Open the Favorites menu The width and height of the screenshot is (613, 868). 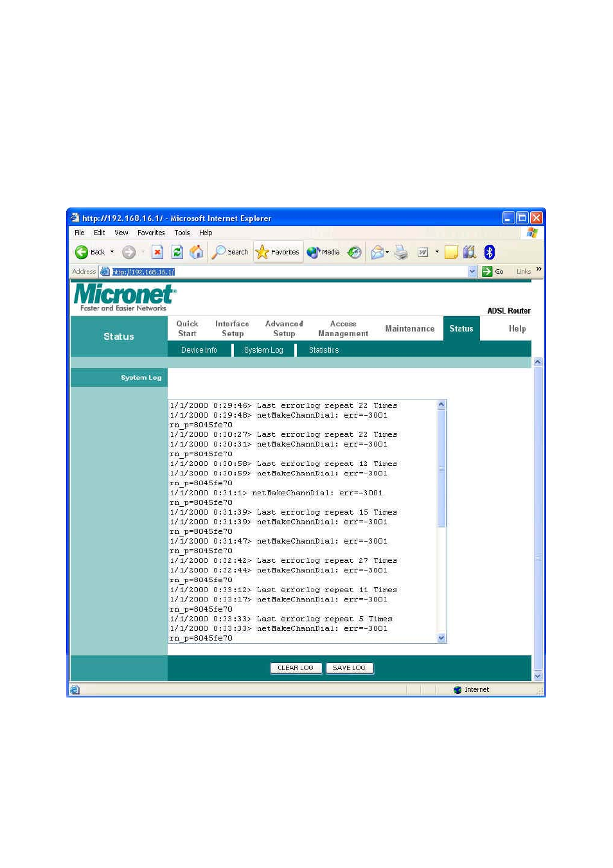[151, 233]
